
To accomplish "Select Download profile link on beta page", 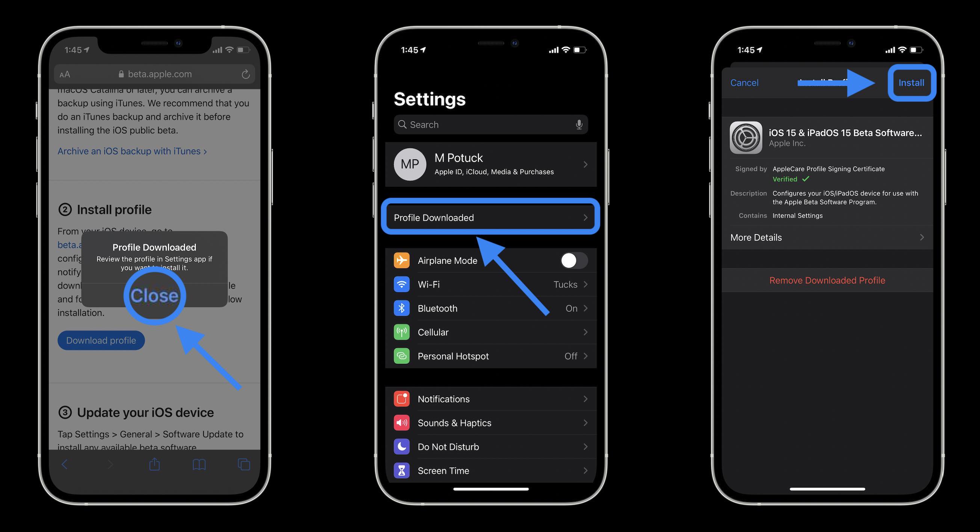I will click(x=101, y=339).
